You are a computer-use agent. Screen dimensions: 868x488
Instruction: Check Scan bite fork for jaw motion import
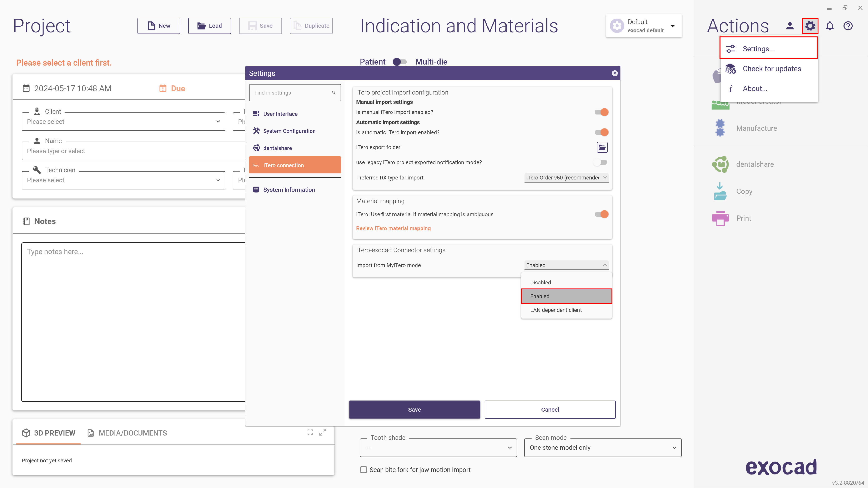(363, 469)
